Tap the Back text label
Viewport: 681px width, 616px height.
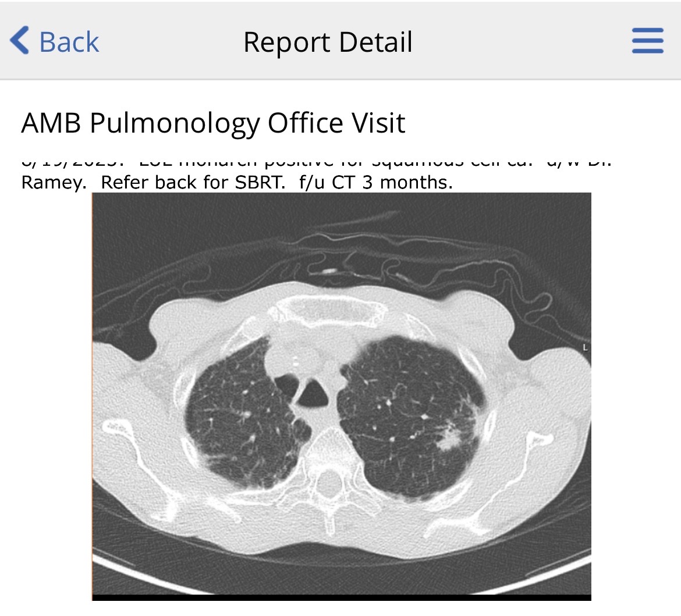69,42
